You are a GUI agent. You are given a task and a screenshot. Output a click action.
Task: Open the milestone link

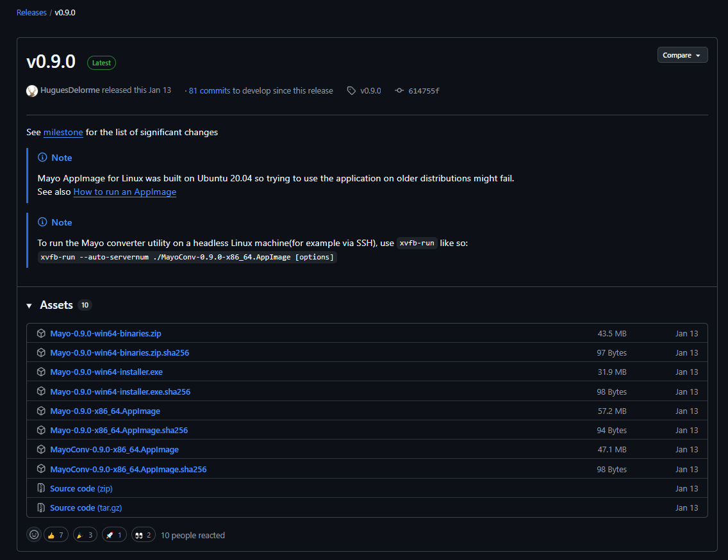63,133
